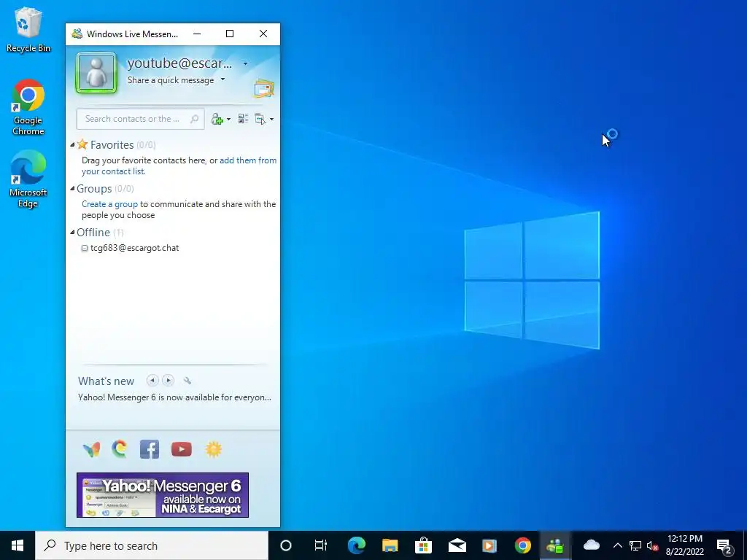Maximize the Windows Live Messenger window

tap(230, 34)
